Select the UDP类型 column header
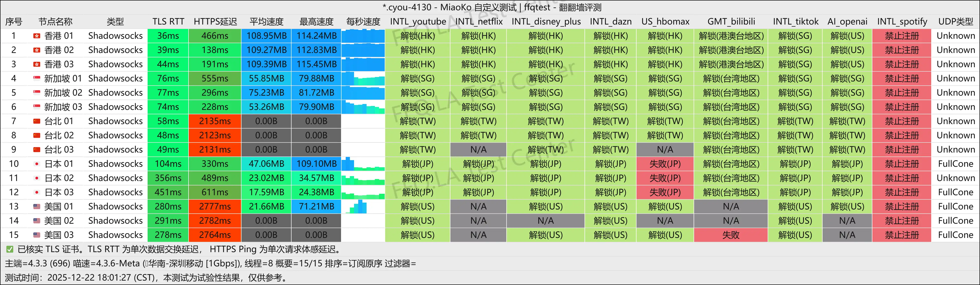Screen dimensions: 980x285 coord(955,22)
